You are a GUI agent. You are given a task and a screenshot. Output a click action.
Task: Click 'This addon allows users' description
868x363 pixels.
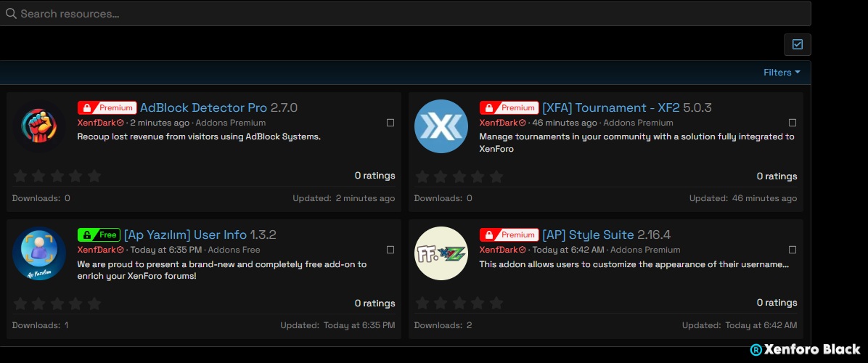pyautogui.click(x=634, y=264)
